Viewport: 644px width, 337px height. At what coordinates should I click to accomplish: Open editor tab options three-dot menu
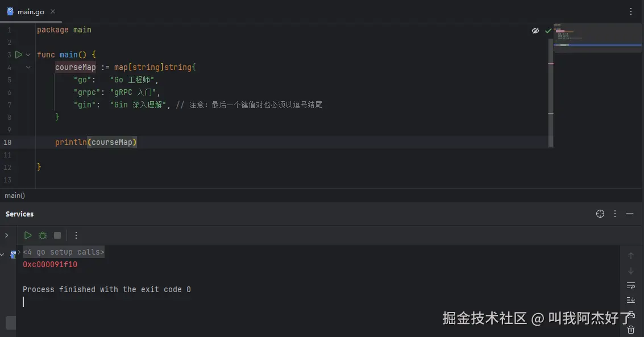pyautogui.click(x=631, y=11)
